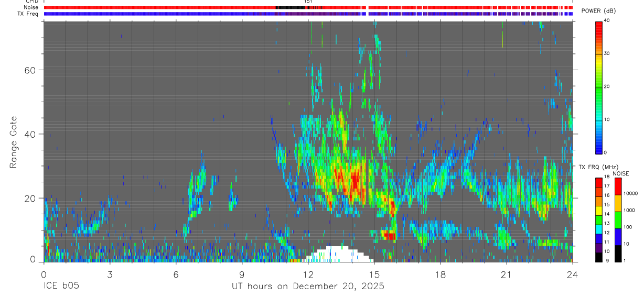Click the red block in NOISE legend
Image resolution: width=644 pixels, height=297 pixels.
pyautogui.click(x=618, y=186)
